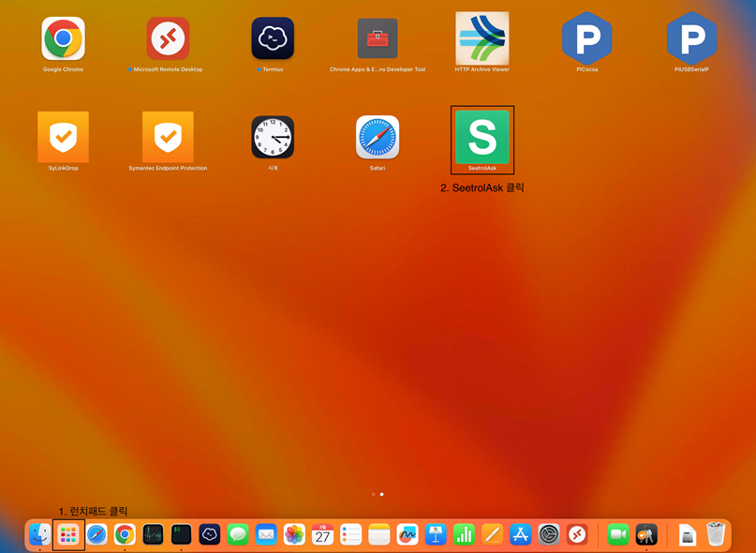Open PlCocoa app
The height and width of the screenshot is (553, 756).
[586, 39]
